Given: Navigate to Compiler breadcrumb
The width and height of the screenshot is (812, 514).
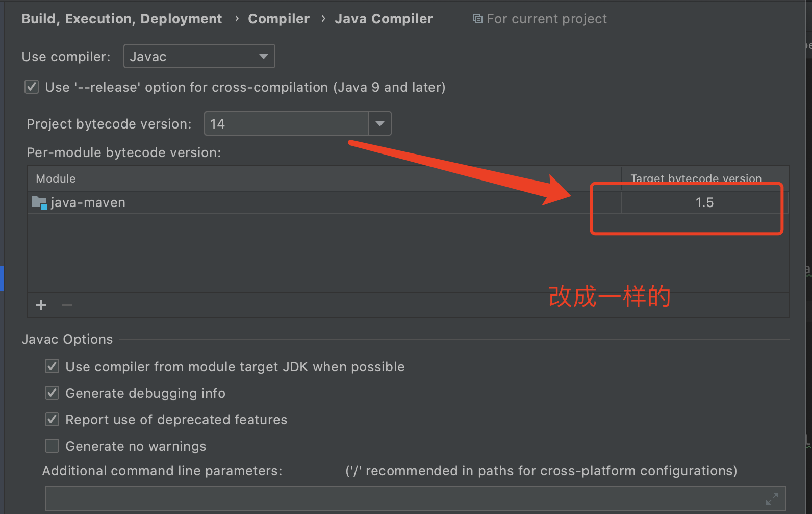Looking at the screenshot, I should [x=278, y=18].
